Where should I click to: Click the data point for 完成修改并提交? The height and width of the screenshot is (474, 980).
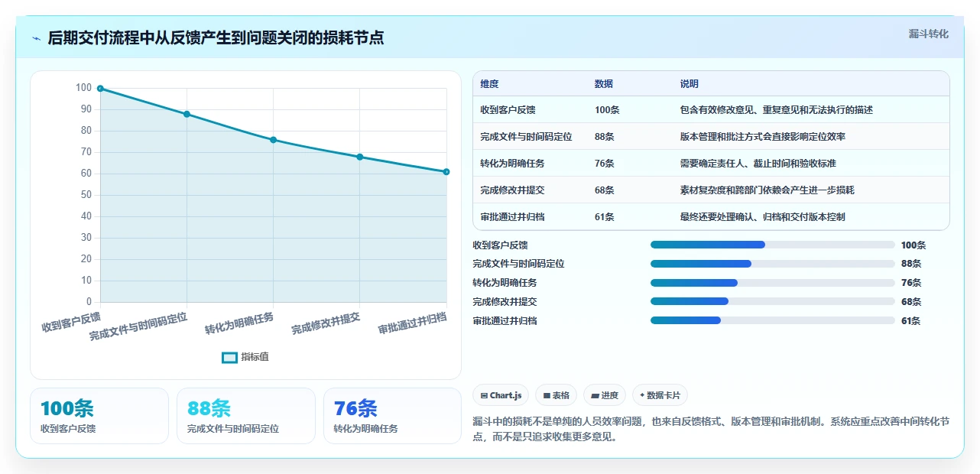(x=360, y=157)
